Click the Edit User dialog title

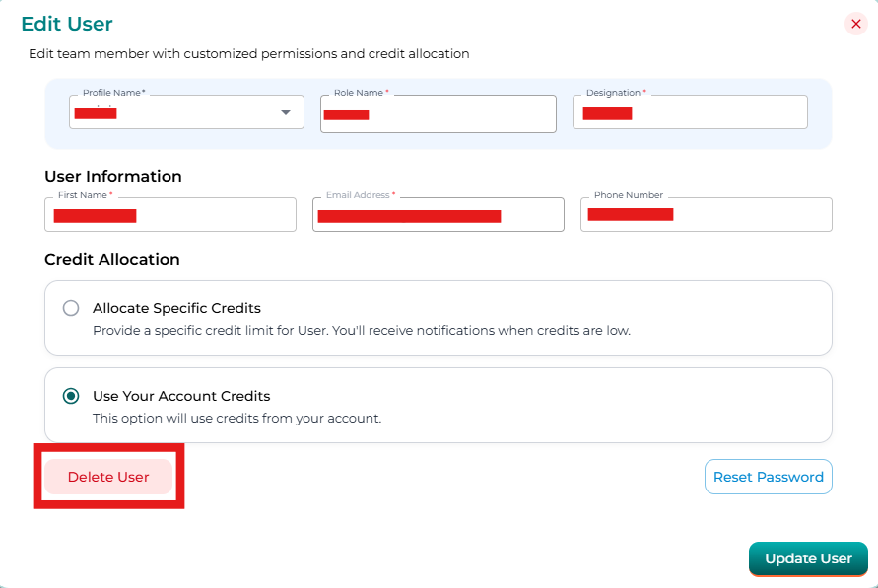(x=67, y=24)
